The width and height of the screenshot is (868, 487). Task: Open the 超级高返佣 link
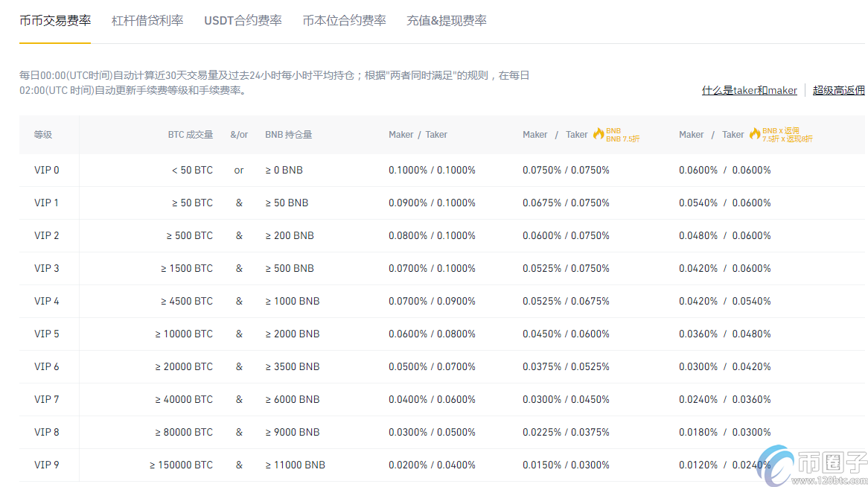(x=838, y=89)
